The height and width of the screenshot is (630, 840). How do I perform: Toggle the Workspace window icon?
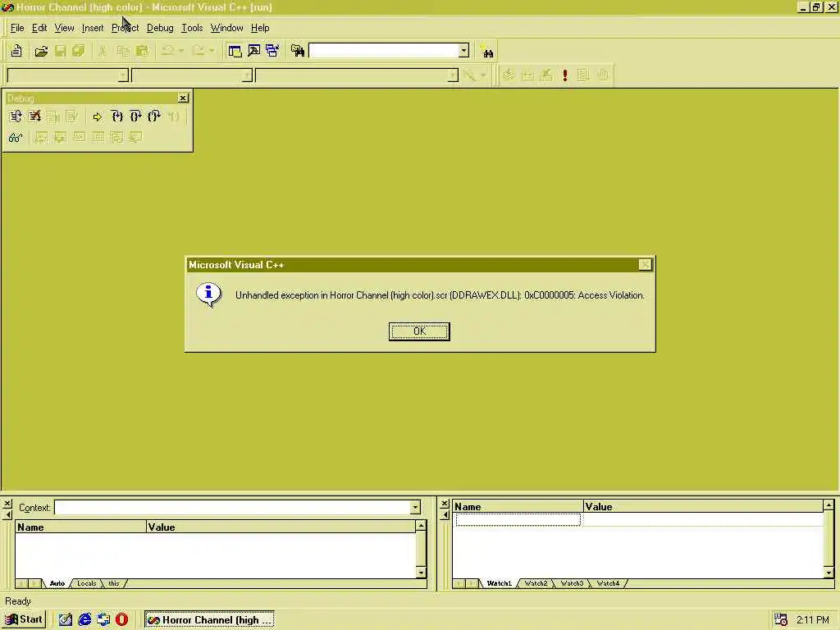click(235, 51)
